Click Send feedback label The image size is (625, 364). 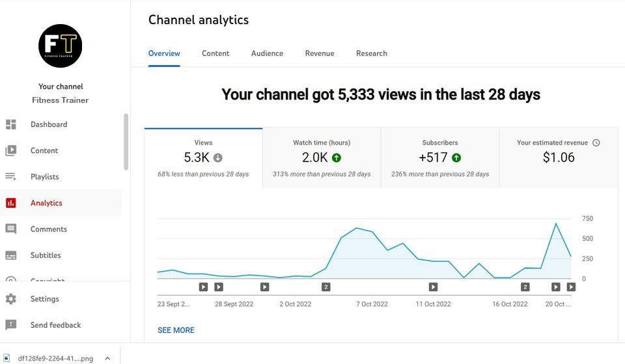[56, 325]
